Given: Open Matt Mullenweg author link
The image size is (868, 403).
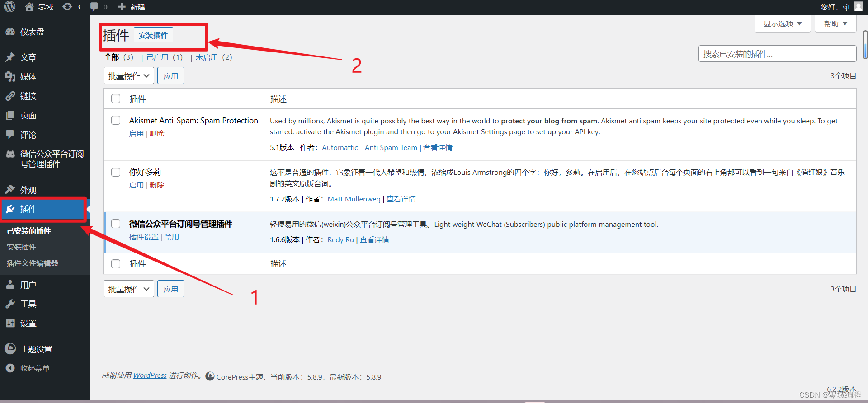Looking at the screenshot, I should [354, 199].
